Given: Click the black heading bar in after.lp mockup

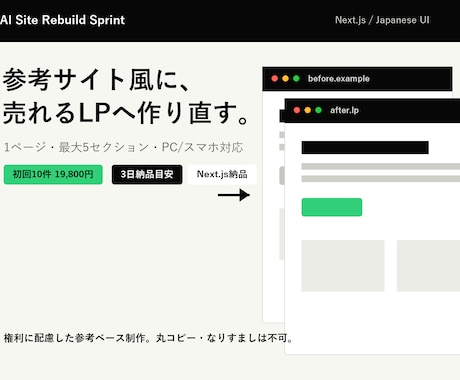Looking at the screenshot, I should (365, 147).
